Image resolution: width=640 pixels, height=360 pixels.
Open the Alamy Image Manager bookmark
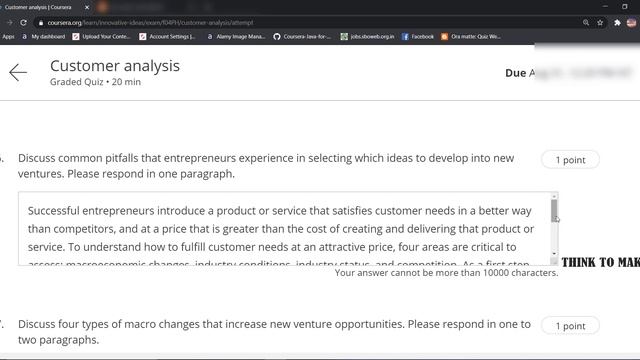point(236,37)
